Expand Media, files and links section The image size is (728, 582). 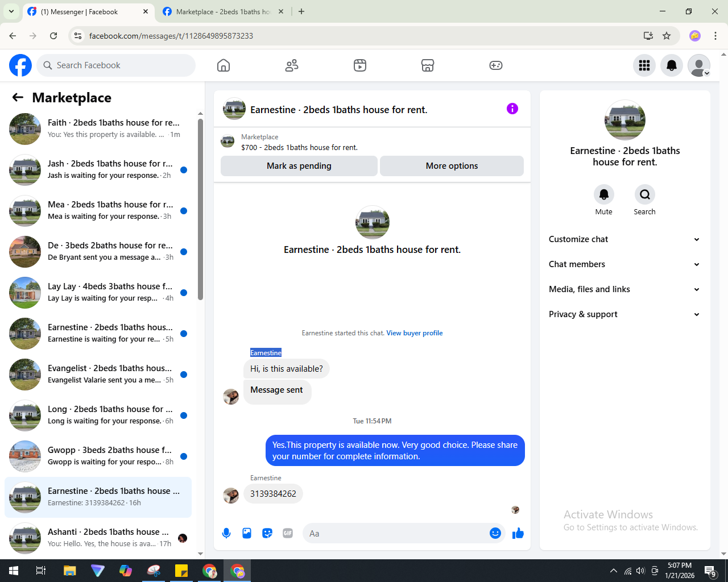[x=624, y=289]
